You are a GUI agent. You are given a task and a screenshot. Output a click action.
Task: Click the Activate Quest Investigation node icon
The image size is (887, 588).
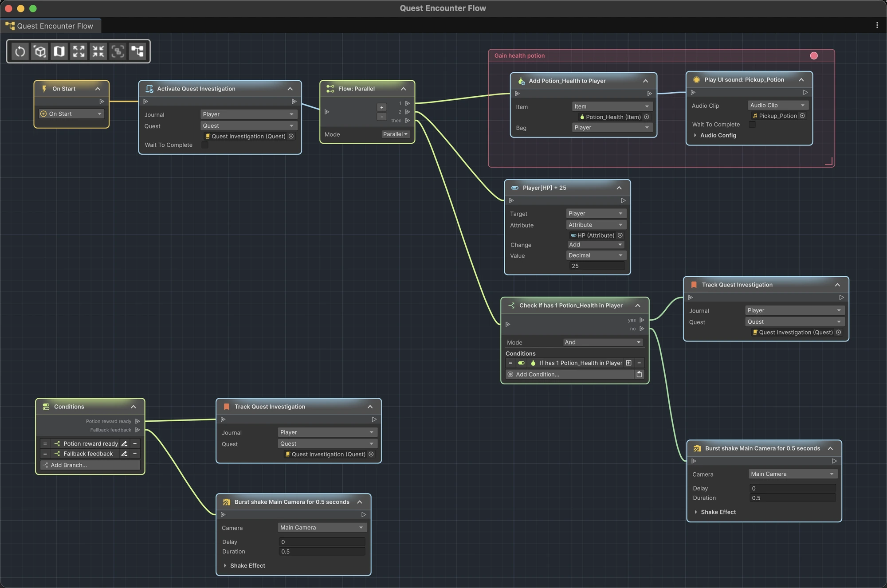pos(149,89)
